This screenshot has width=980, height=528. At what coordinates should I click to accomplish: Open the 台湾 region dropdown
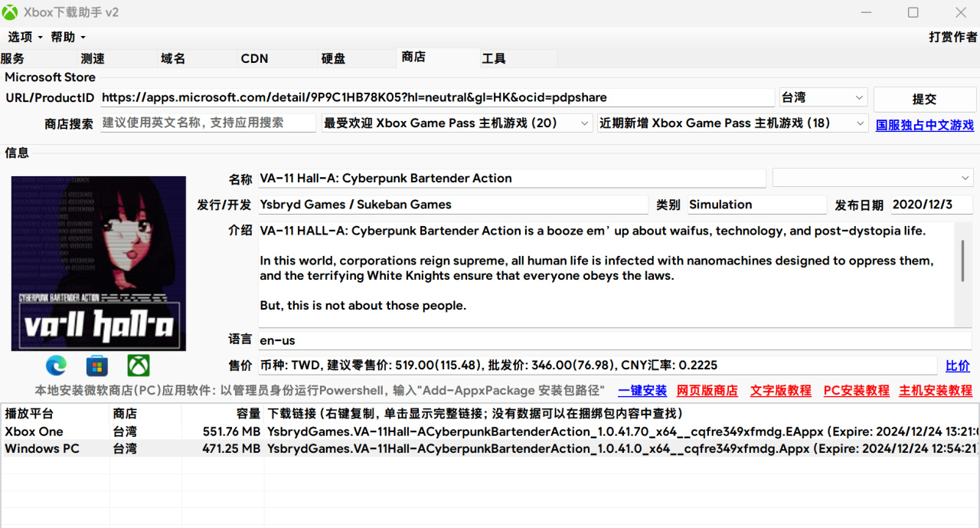pyautogui.click(x=823, y=98)
